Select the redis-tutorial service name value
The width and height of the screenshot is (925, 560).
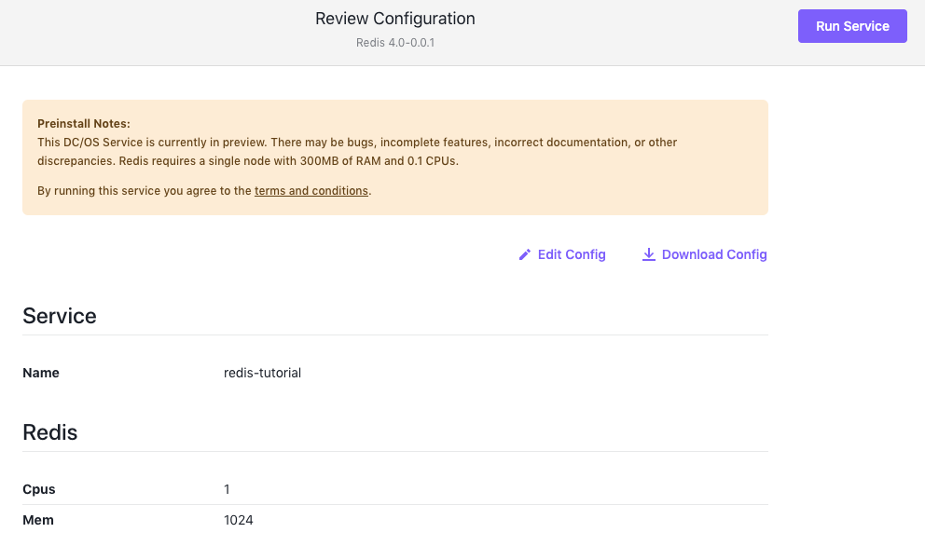pos(263,373)
